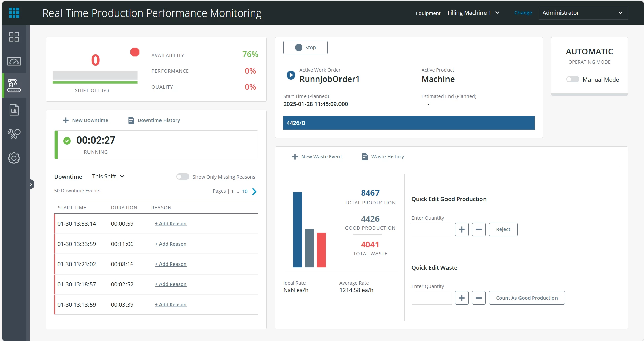
Task: Open the maintenance tools sidebar icon
Action: (14, 134)
